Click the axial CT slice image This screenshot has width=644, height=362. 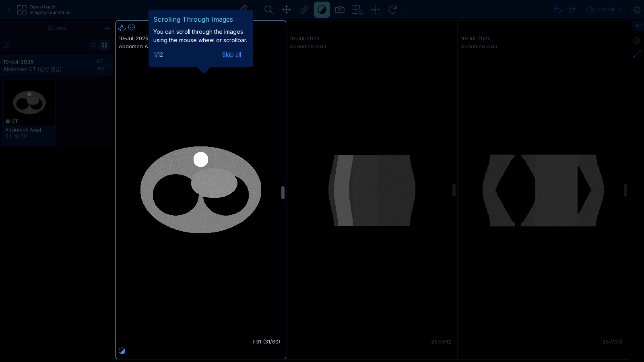pyautogui.click(x=201, y=189)
